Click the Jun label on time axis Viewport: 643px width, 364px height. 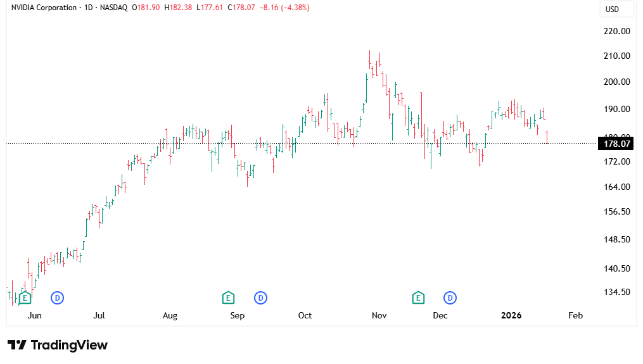pos(35,315)
